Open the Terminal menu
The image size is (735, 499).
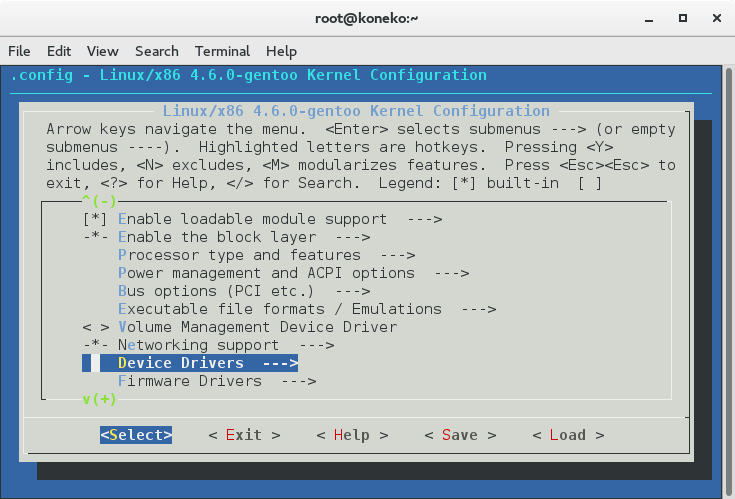(222, 51)
